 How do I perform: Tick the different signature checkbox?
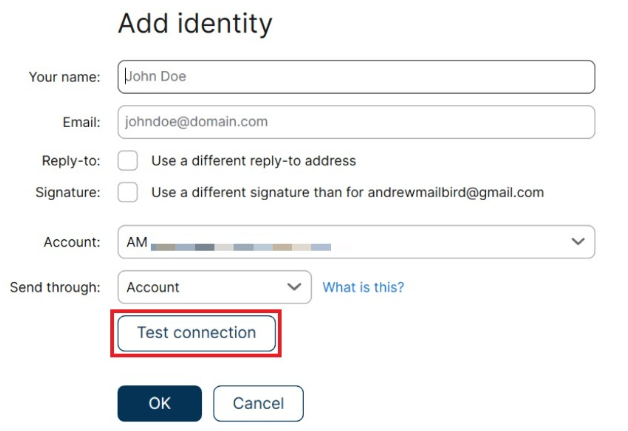(x=128, y=192)
